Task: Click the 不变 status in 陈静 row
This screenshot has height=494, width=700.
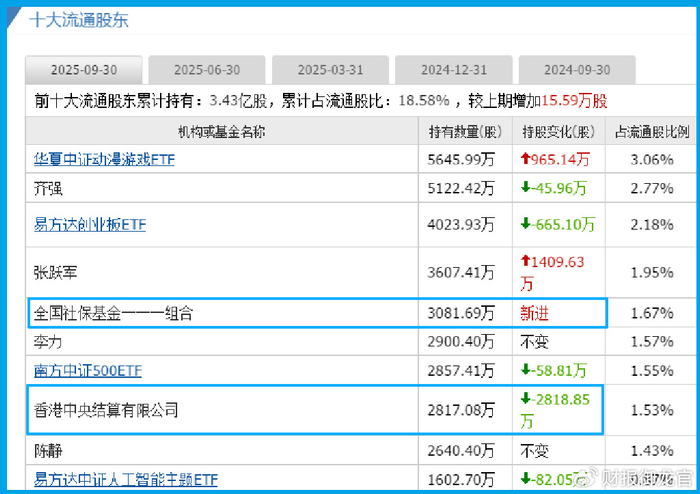Action: [534, 451]
